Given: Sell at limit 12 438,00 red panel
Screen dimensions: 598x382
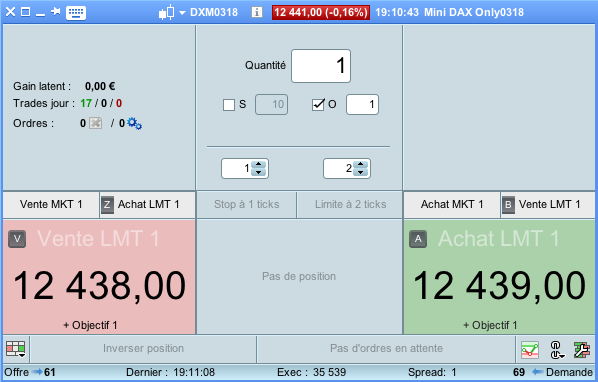Looking at the screenshot, I should click(x=99, y=277).
